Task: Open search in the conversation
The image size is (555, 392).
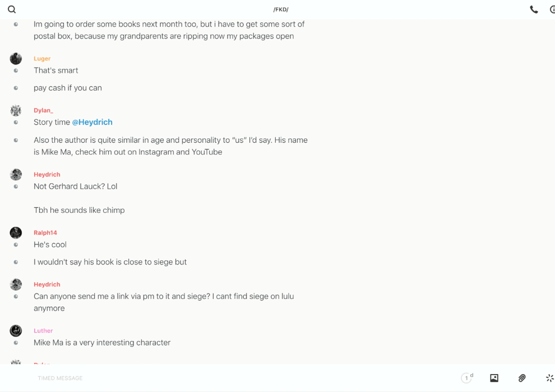Action: coord(12,10)
